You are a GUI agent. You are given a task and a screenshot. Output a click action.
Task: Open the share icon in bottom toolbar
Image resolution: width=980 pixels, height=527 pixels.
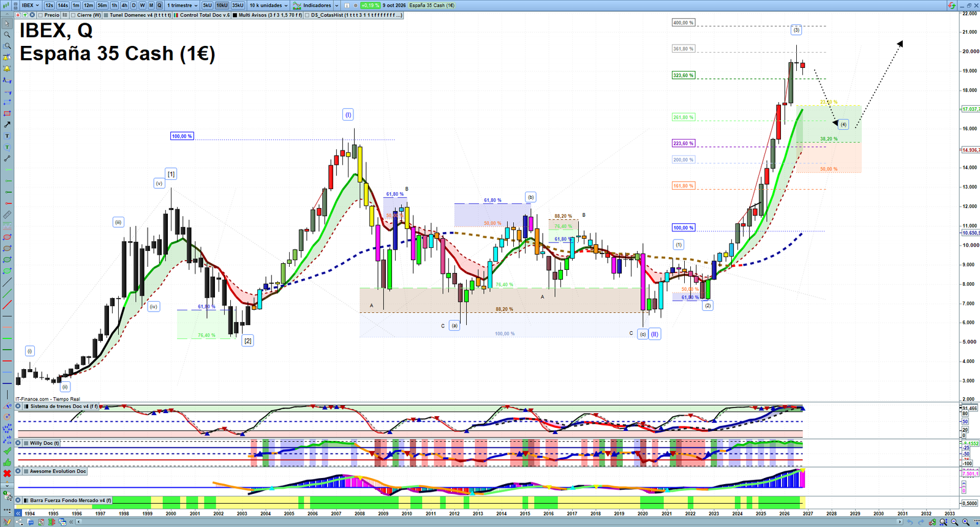[x=20, y=522]
